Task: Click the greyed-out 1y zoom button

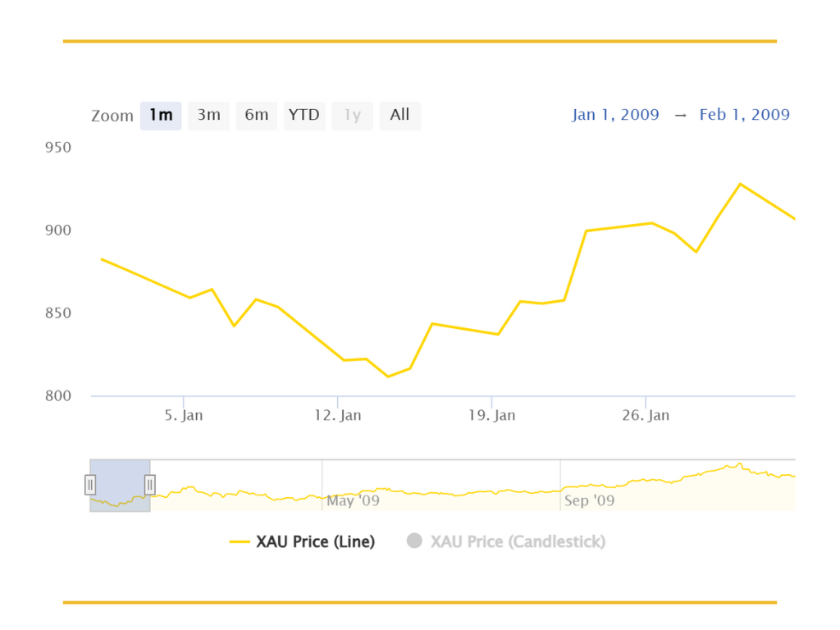Action: click(x=352, y=116)
